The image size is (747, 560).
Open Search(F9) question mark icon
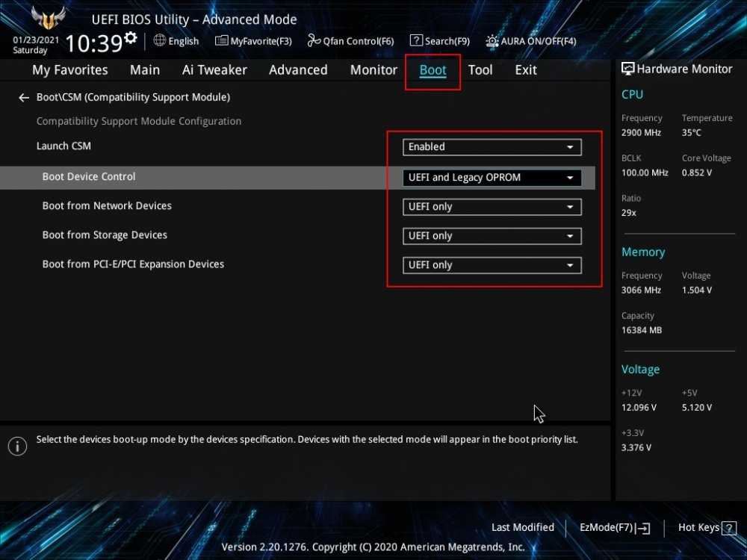[x=415, y=41]
